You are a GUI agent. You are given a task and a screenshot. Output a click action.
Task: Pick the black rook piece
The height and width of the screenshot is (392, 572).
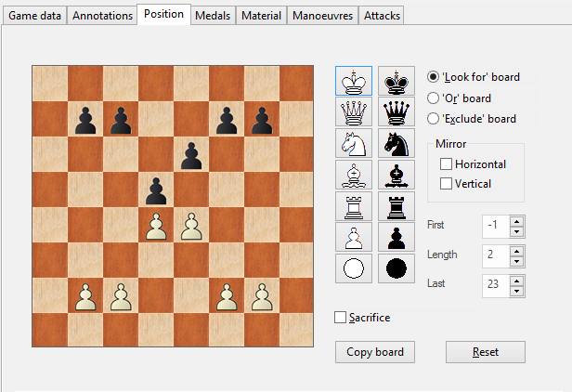396,205
